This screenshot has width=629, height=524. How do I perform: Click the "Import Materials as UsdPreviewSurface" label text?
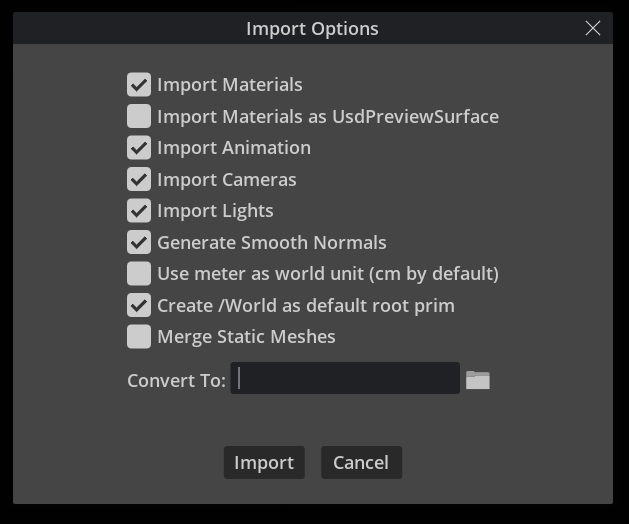328,117
